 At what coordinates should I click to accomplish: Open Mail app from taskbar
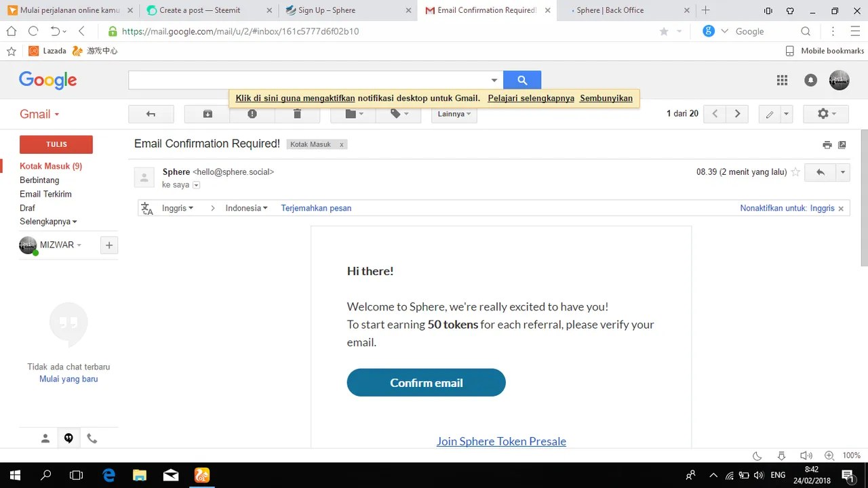click(x=171, y=475)
